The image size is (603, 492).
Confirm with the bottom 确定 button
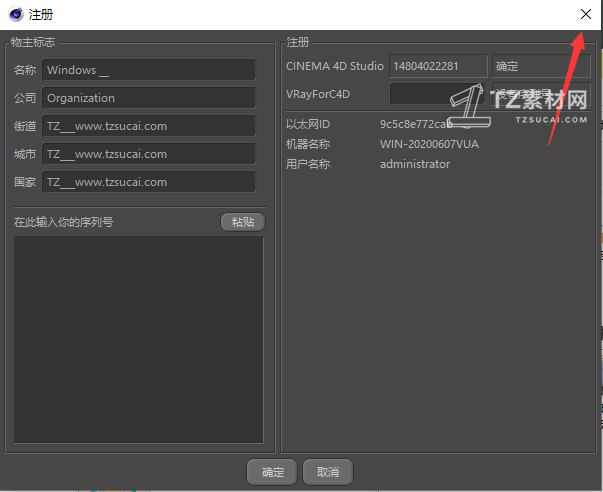coord(272,472)
